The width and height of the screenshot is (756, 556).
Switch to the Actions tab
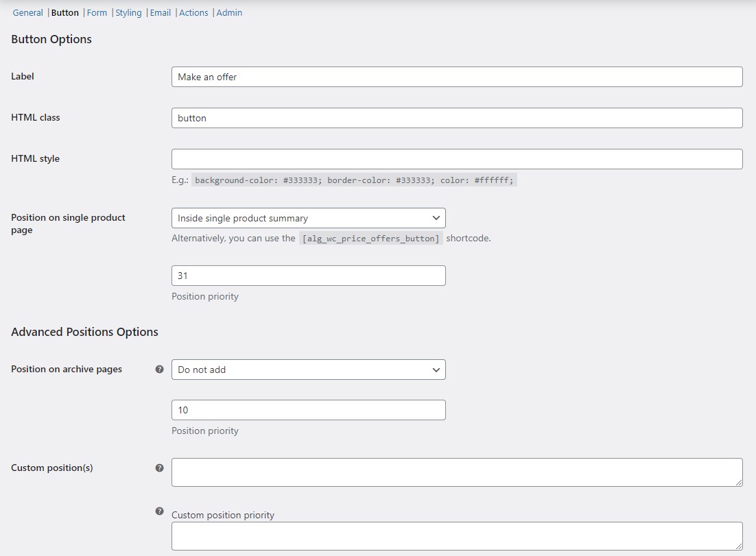193,12
